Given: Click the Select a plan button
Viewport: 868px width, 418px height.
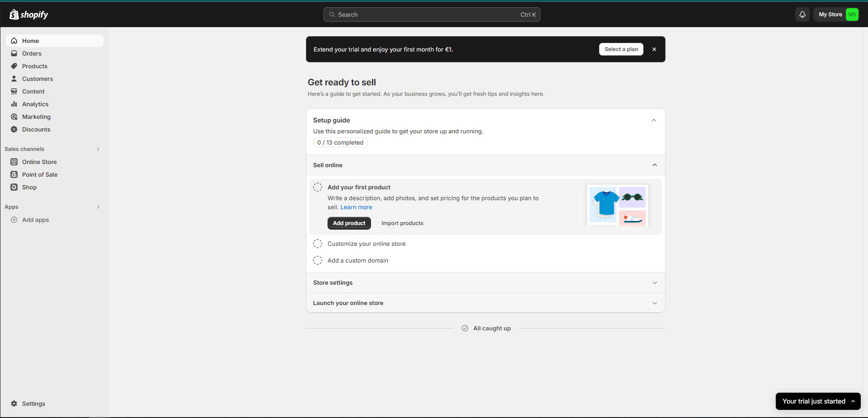Looking at the screenshot, I should click(x=621, y=49).
